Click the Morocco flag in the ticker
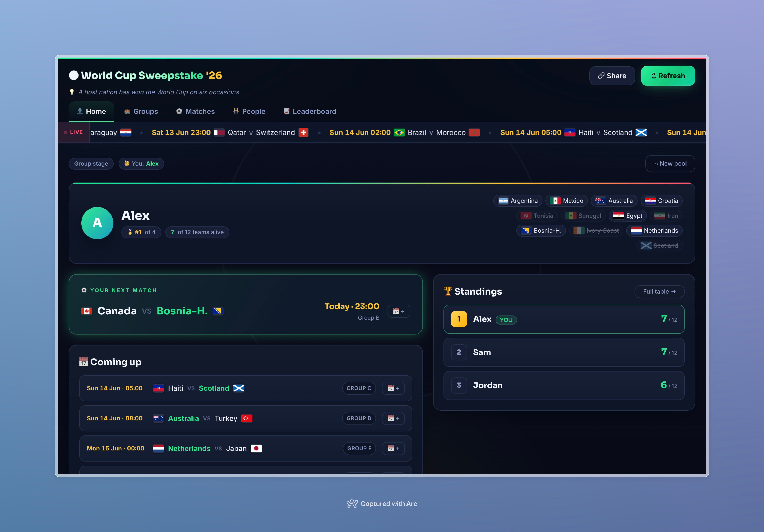The image size is (764, 532). [474, 132]
